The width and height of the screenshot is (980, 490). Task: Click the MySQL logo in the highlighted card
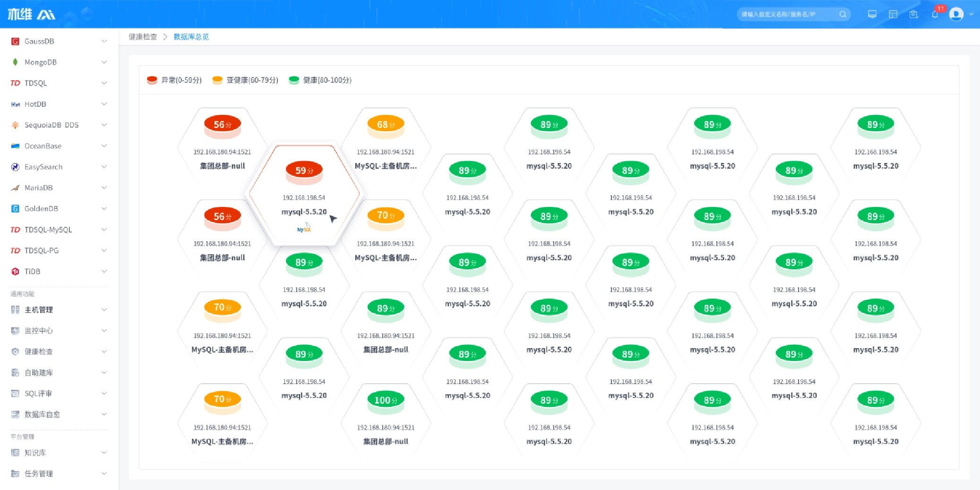[304, 228]
